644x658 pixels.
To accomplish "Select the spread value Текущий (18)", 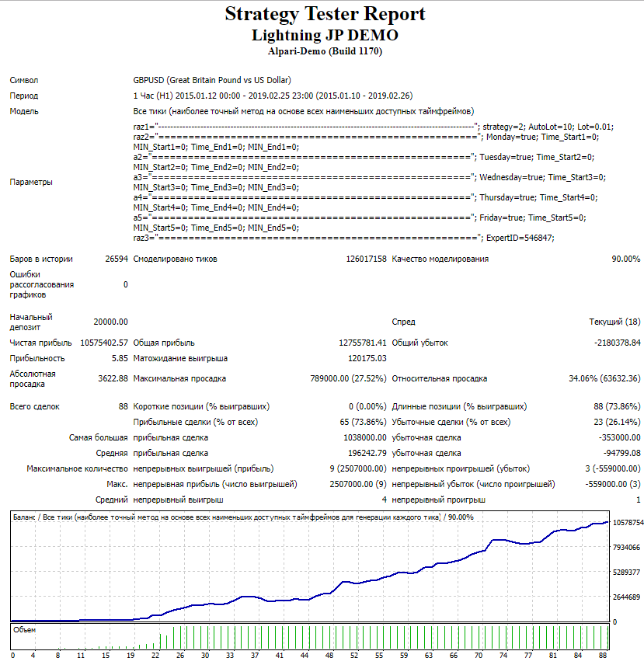I will pos(614,322).
